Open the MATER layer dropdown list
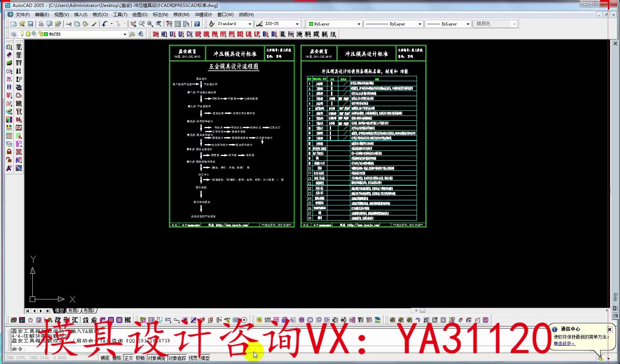The height and width of the screenshot is (364, 620). point(125,34)
